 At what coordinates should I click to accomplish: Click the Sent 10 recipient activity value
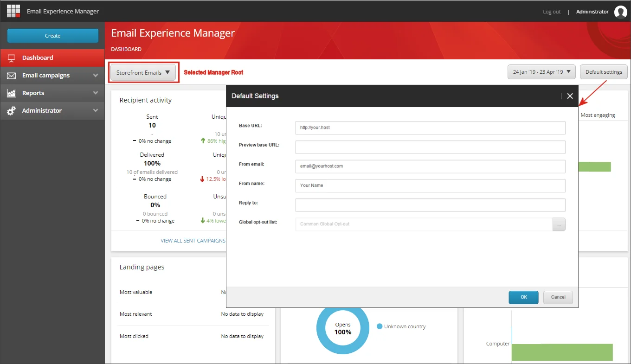152,125
